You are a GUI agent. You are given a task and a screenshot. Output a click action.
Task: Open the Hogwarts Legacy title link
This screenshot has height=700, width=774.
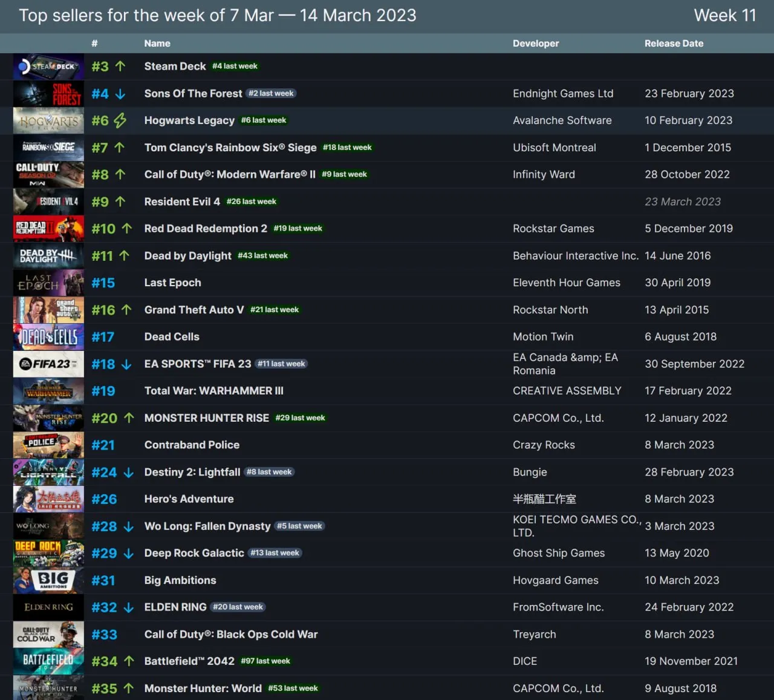coord(189,120)
